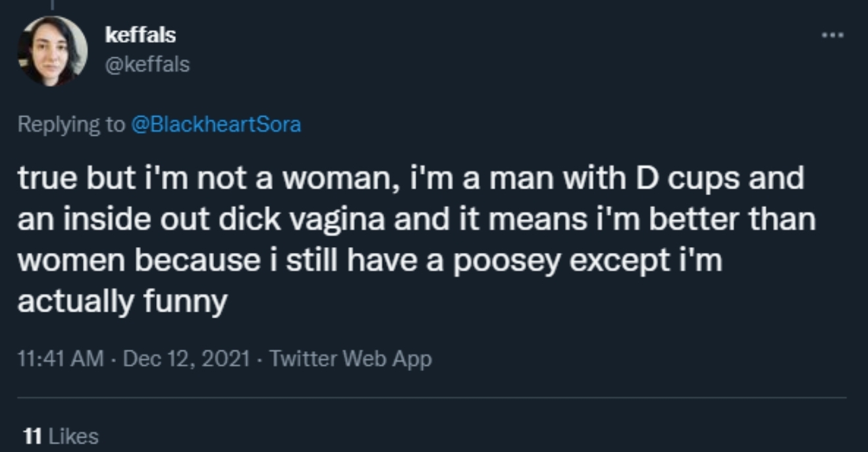
Task: Click the tweet line starting "women because"
Action: point(369,261)
